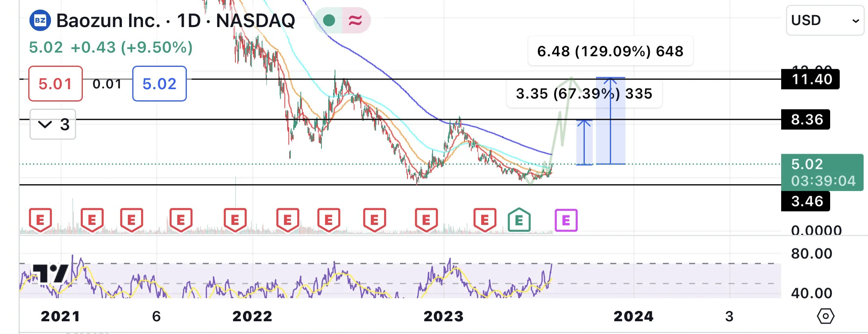Select the 8.36 horizontal line price label
868x334 pixels.
tap(805, 119)
